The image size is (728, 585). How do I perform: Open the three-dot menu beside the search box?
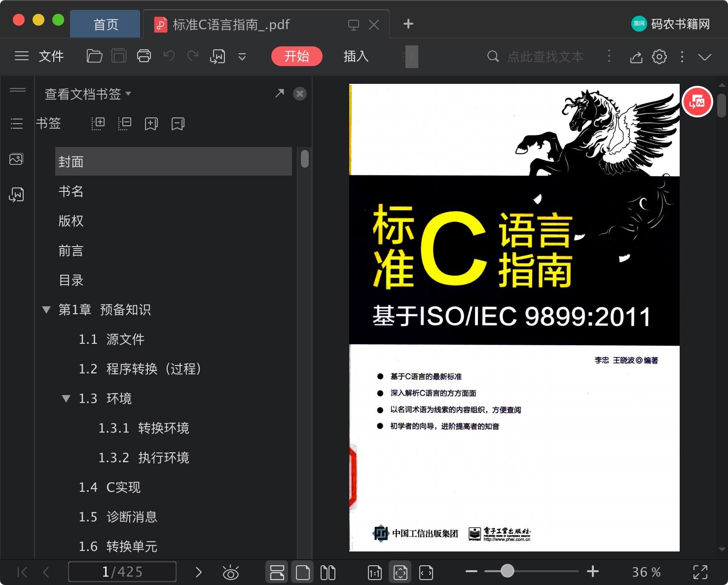(609, 56)
